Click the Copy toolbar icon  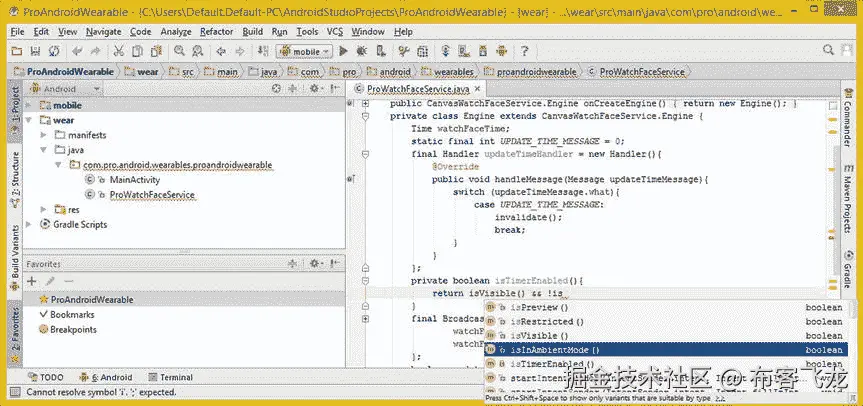(x=137, y=51)
